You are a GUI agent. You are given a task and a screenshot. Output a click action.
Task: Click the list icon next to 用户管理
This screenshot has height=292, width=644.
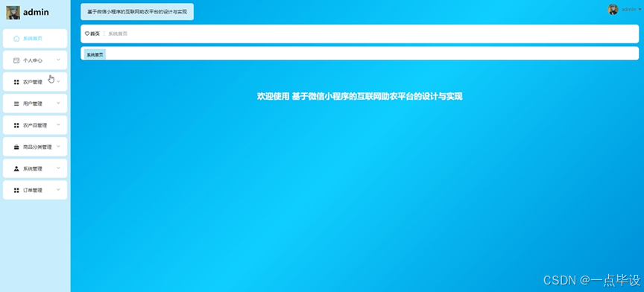[16, 104]
